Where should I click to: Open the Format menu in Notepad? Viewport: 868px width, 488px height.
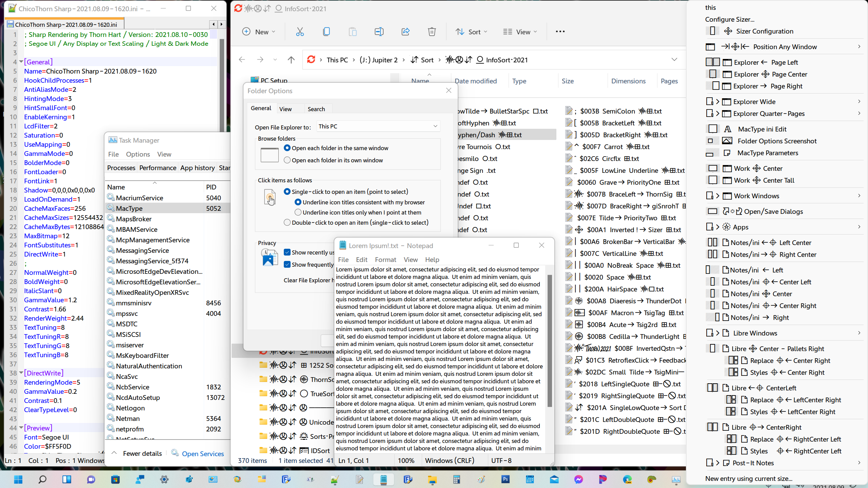(385, 260)
